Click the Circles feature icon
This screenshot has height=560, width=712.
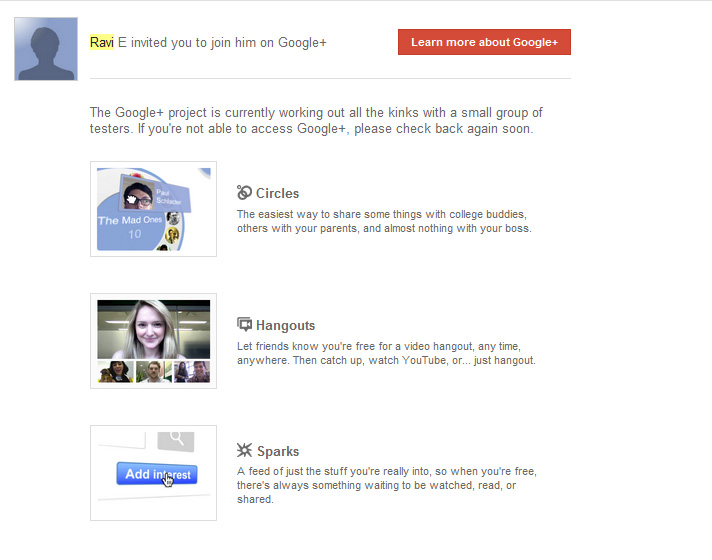[244, 193]
